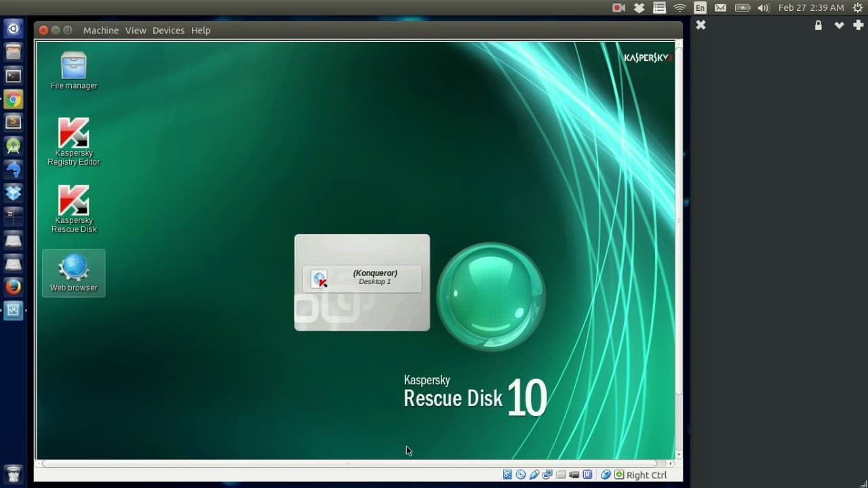
Task: Expand the down-arrow menu in the side panel
Action: 839,25
